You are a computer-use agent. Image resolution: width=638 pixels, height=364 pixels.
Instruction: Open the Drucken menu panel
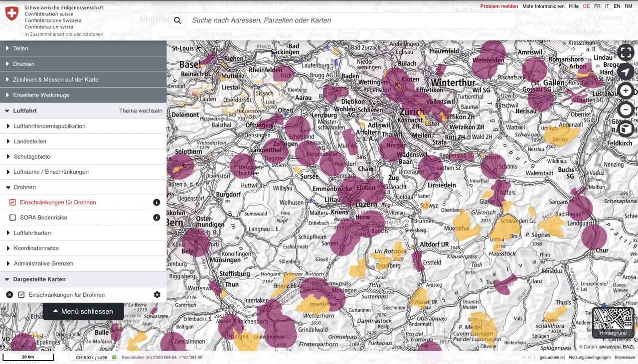[x=24, y=64]
